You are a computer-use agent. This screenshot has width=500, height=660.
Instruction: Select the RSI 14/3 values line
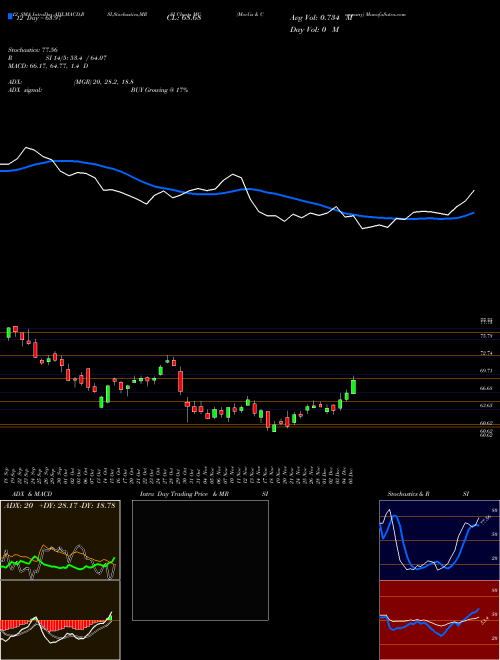coord(57,58)
